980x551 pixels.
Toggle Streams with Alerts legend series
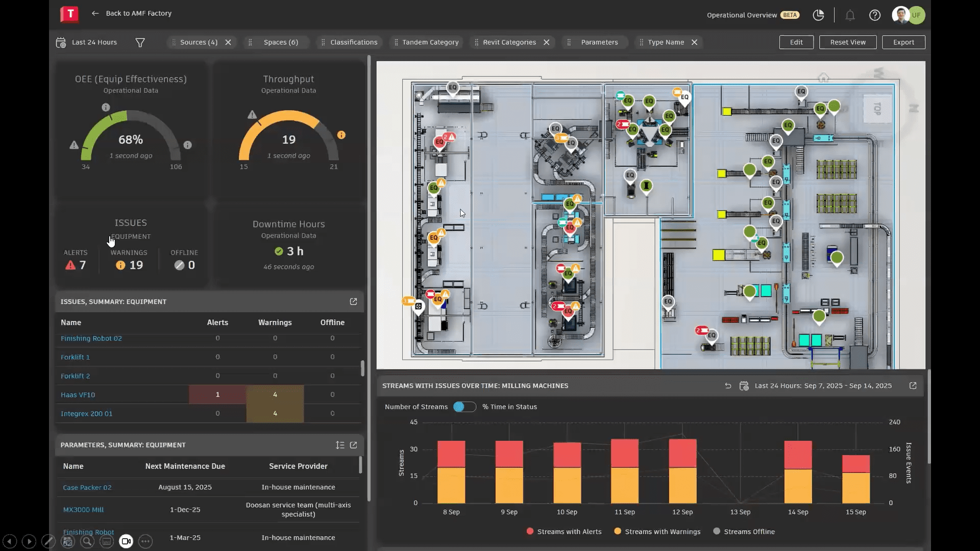[564, 532]
